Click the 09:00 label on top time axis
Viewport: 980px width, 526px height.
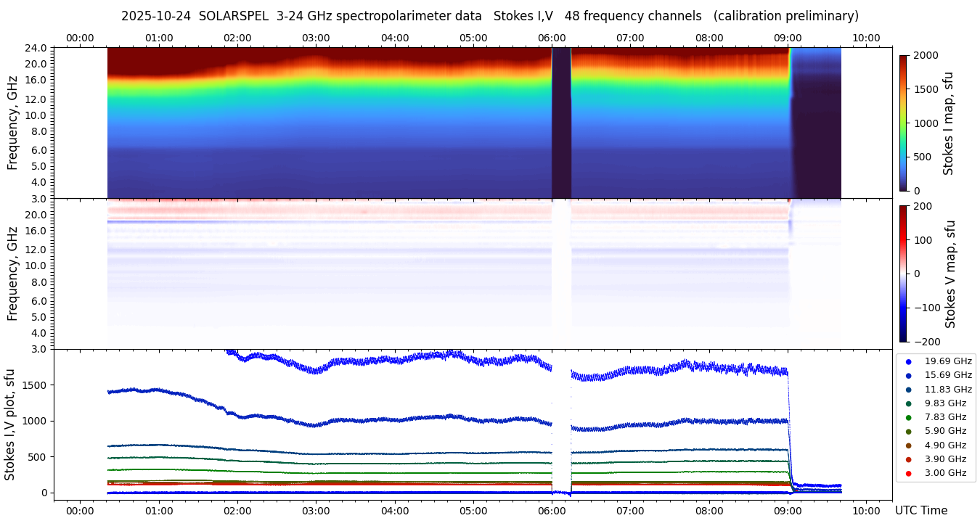[788, 38]
